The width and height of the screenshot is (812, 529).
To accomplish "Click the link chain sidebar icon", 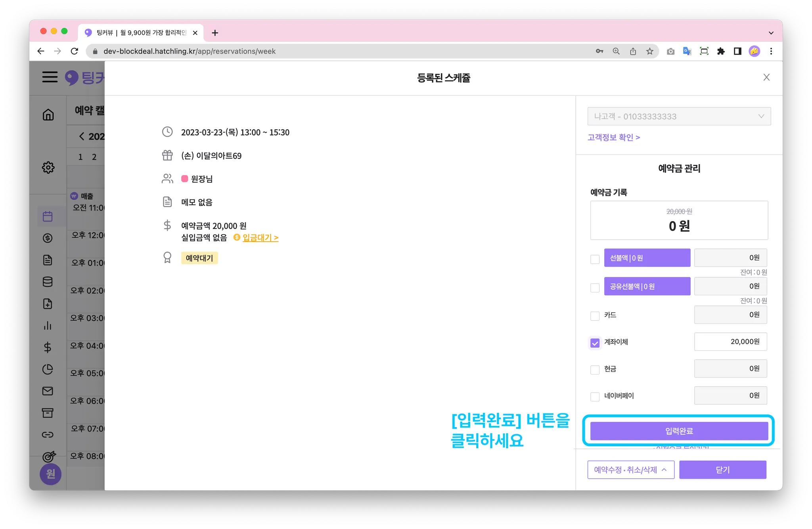I will (48, 435).
